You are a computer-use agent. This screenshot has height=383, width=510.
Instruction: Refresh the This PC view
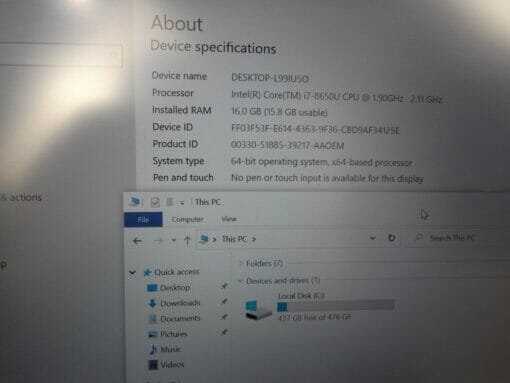(x=392, y=238)
